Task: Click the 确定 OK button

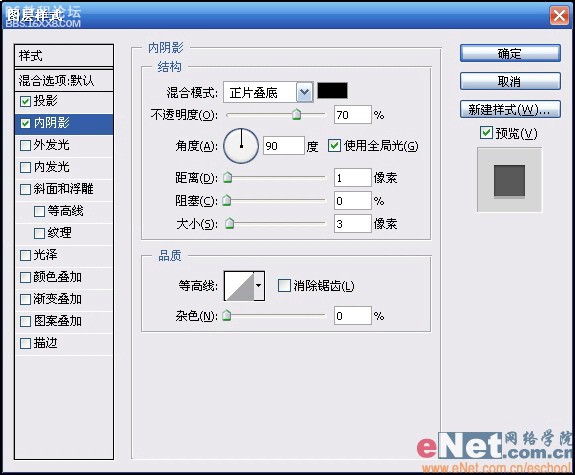Action: pos(510,54)
